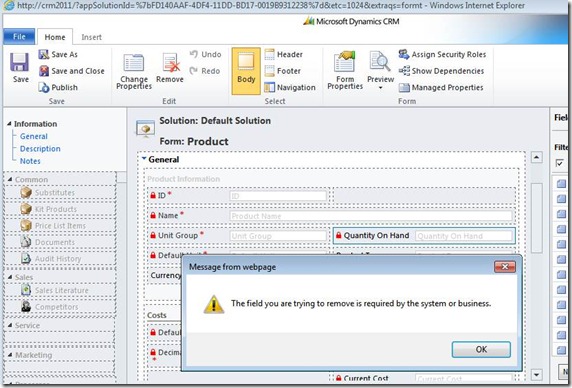Collapse the Common navigation group

click(x=10, y=179)
